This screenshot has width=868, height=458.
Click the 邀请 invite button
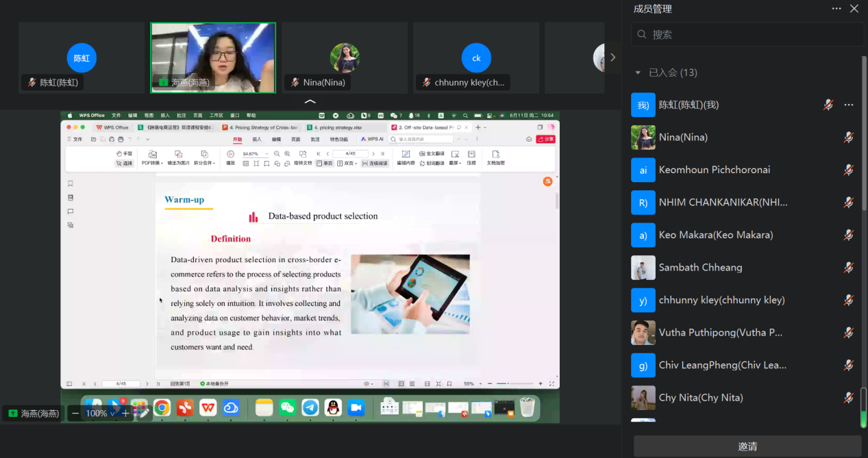[x=747, y=446]
